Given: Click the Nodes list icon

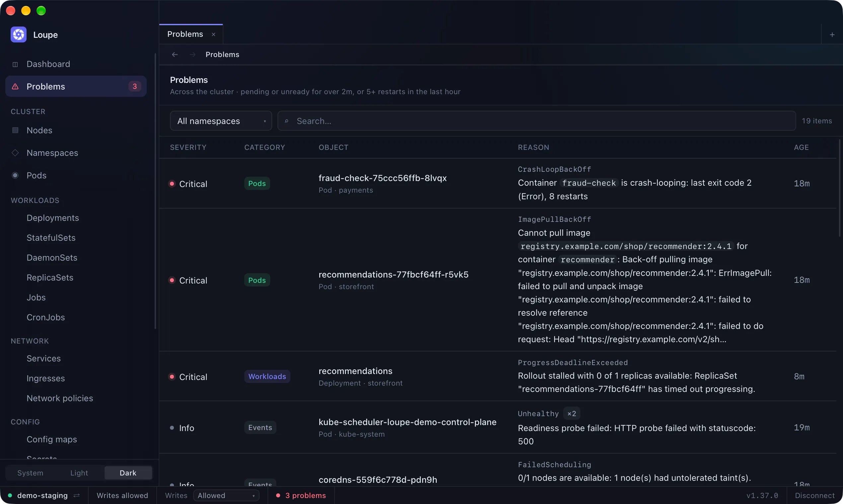Looking at the screenshot, I should coord(15,130).
